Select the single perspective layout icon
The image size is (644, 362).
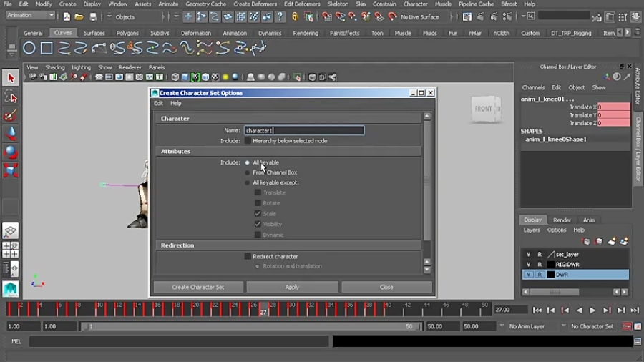click(x=10, y=230)
